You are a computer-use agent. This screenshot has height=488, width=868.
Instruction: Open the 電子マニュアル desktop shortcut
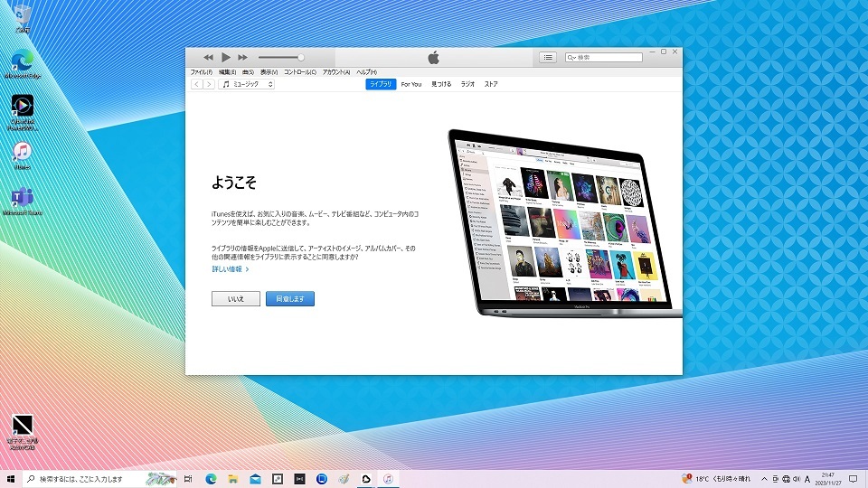(22, 432)
